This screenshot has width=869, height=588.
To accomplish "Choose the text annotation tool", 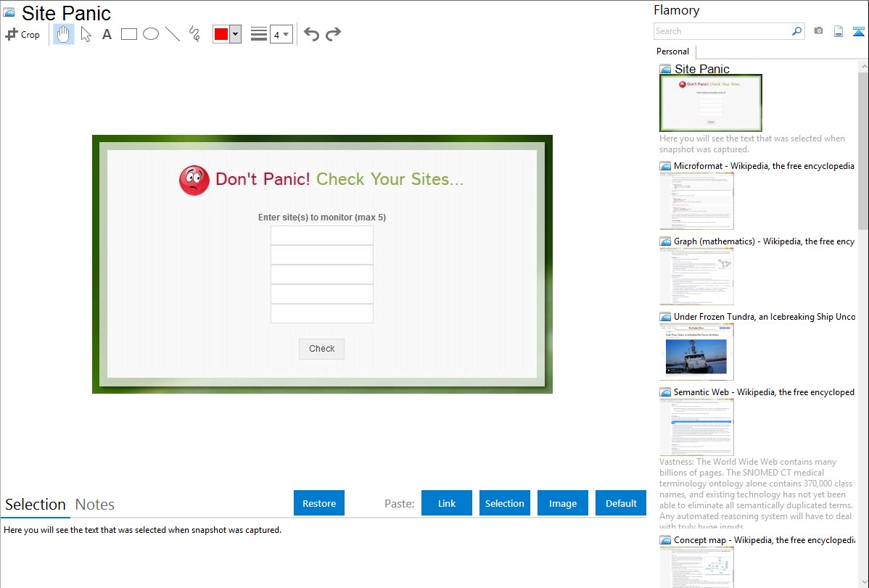I will (107, 34).
